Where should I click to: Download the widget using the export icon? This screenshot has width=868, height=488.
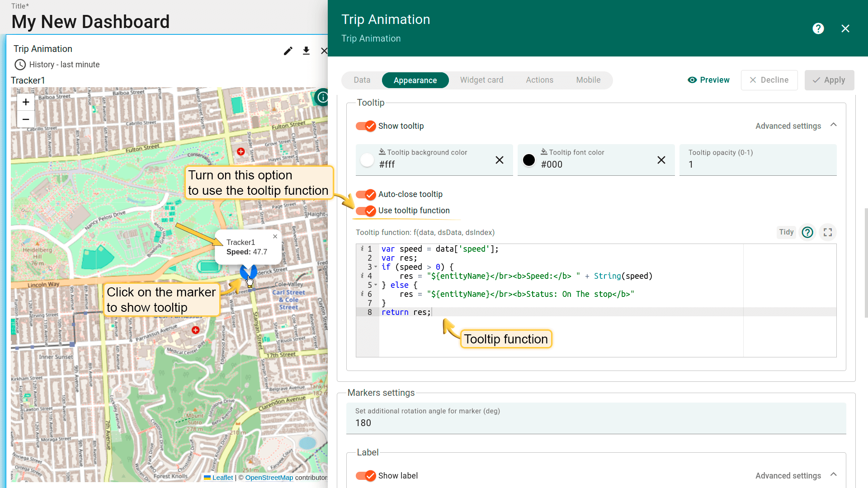[306, 51]
